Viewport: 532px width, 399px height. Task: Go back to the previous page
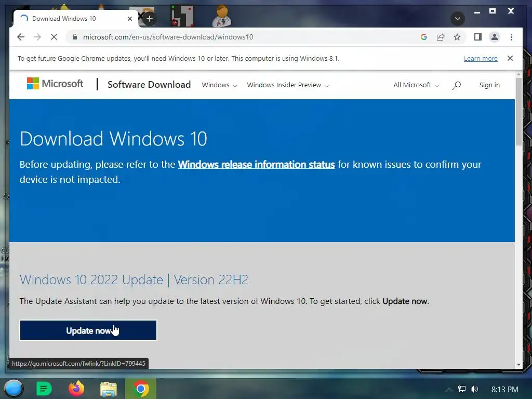(x=21, y=37)
